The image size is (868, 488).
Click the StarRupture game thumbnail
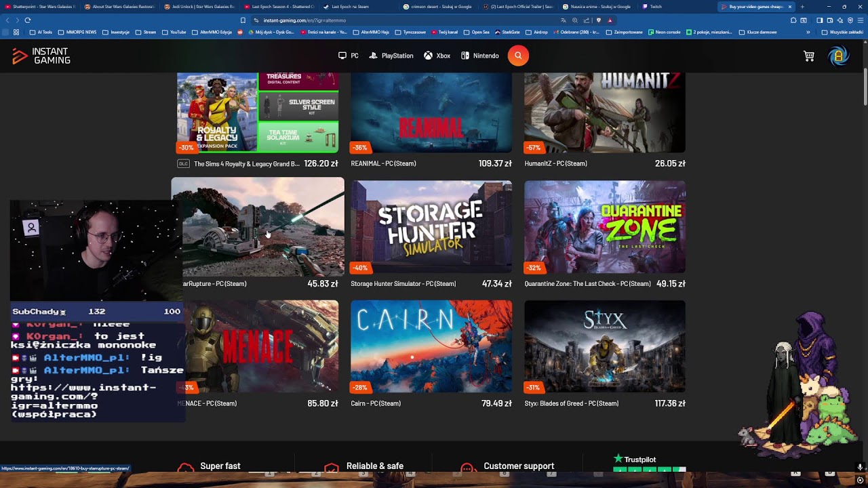258,227
